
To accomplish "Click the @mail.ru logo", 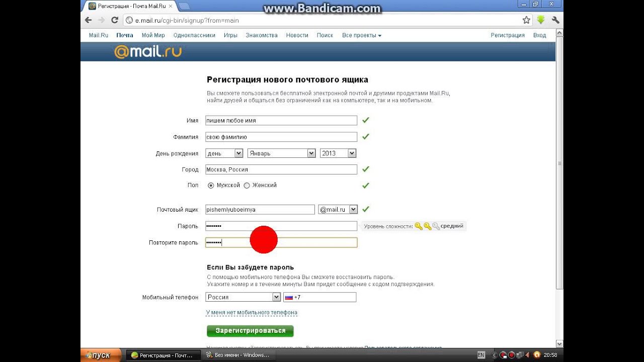I will (x=148, y=51).
